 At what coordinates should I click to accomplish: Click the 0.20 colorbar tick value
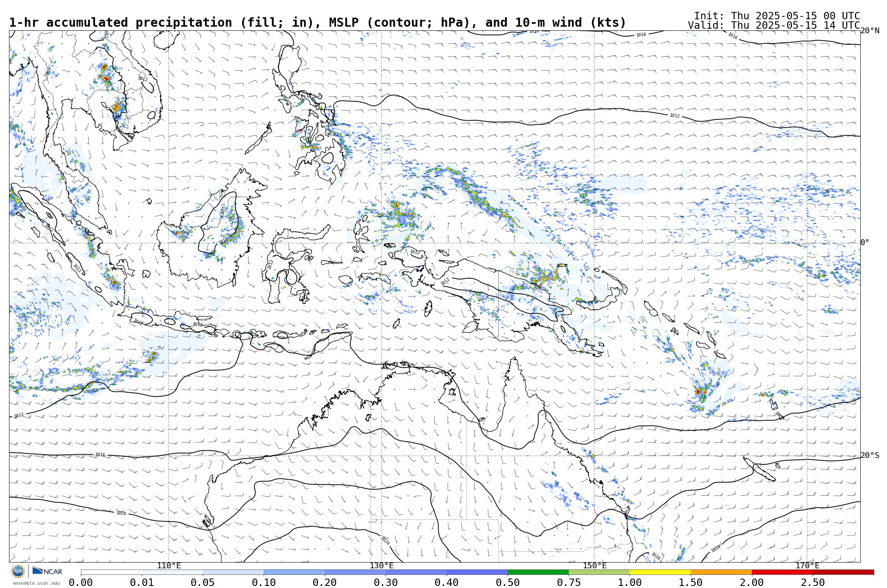click(x=325, y=583)
